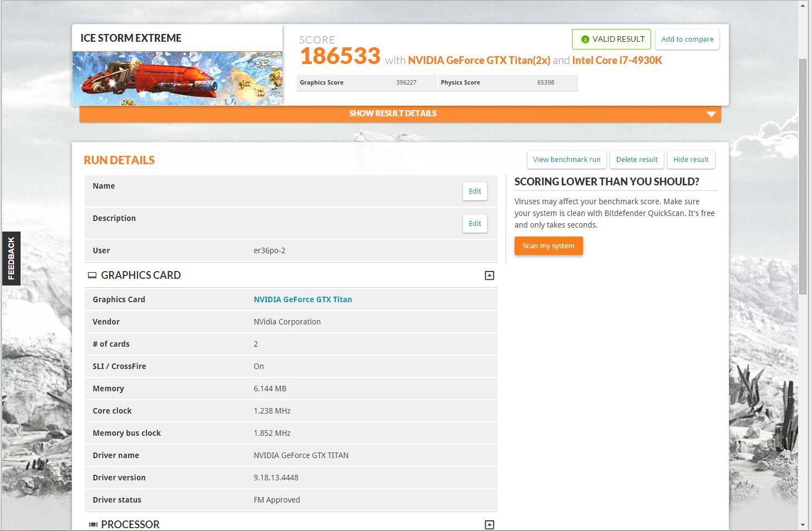812x531 pixels.
Task: Select the SLI / CrossFire value On
Action: tap(259, 366)
